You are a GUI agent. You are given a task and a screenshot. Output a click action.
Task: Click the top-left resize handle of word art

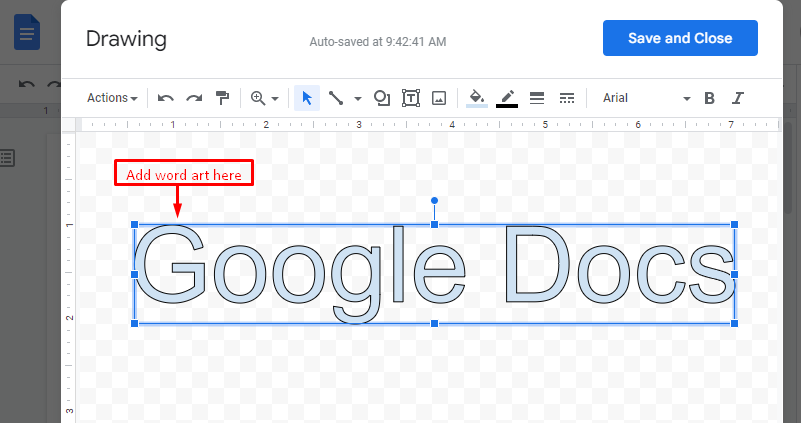tap(135, 224)
